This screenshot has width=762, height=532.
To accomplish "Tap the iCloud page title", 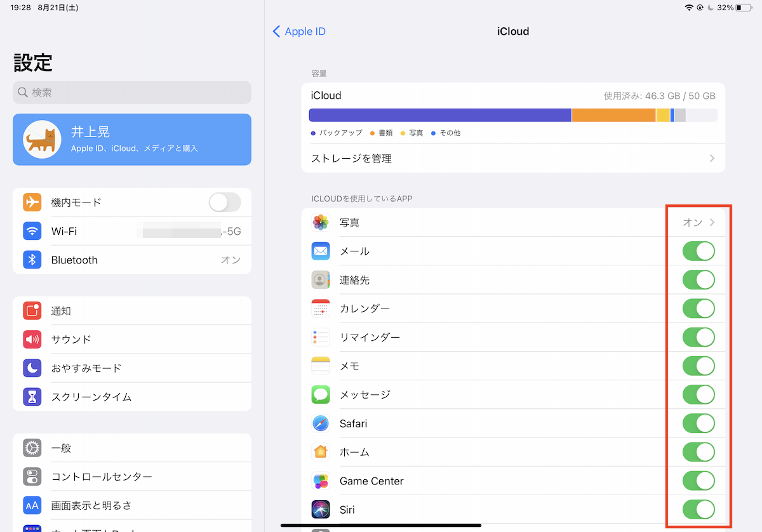I will tap(513, 31).
